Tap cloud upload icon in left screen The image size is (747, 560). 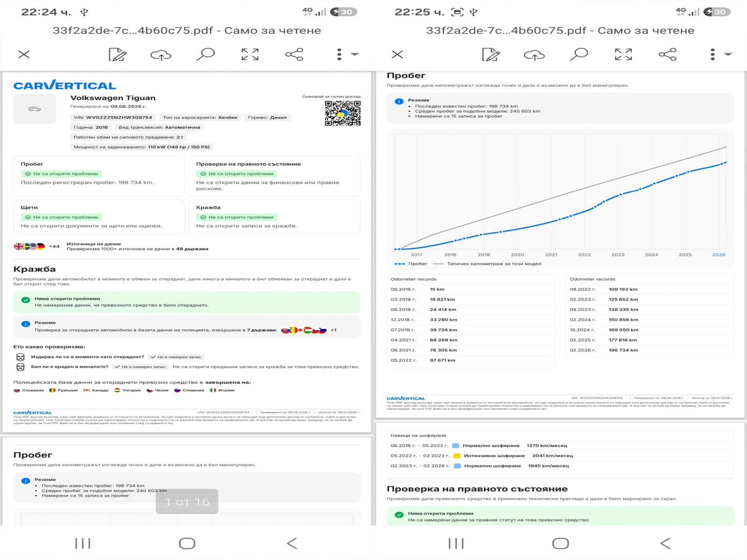pos(161,55)
